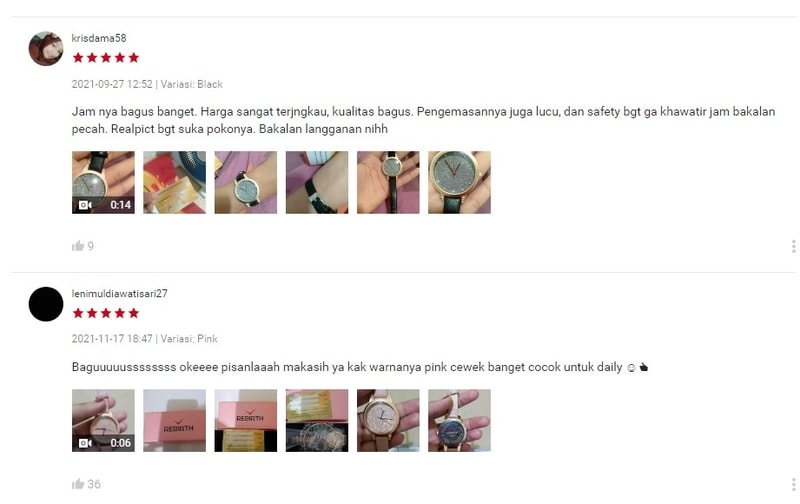Open krisdama58's profile avatar

46,48
